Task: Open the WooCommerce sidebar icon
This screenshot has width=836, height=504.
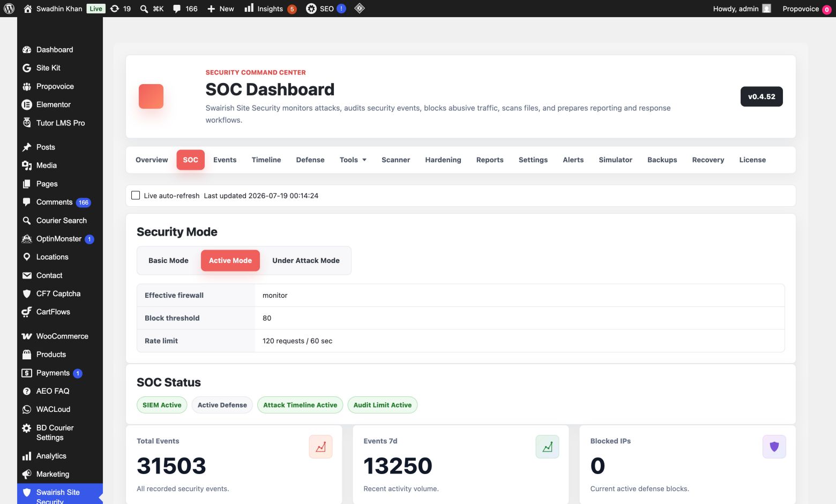Action: point(27,336)
